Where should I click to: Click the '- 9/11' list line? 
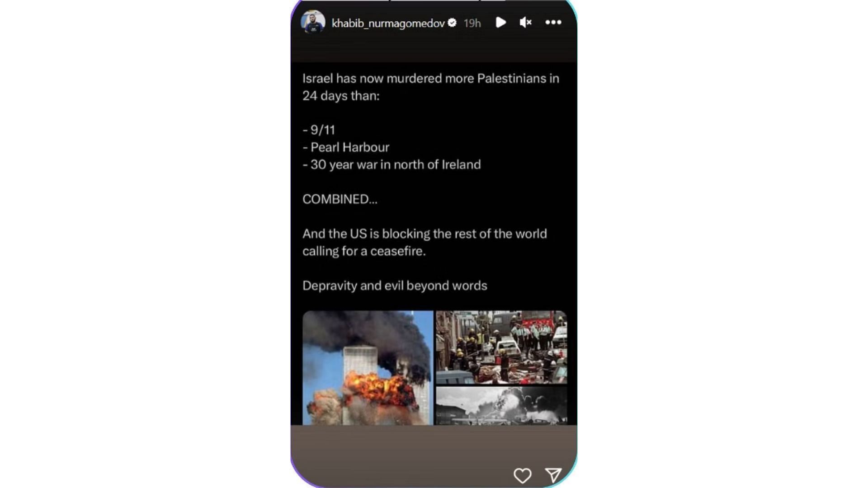319,130
